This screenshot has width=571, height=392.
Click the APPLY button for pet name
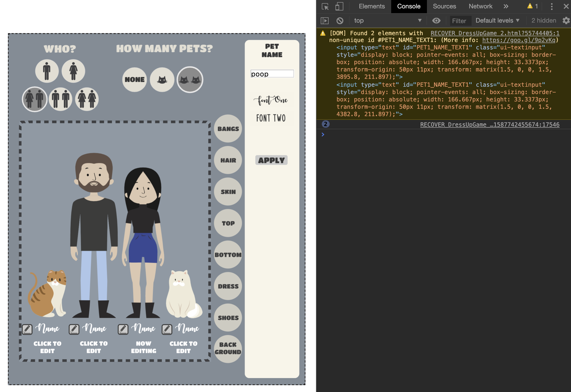pos(271,161)
